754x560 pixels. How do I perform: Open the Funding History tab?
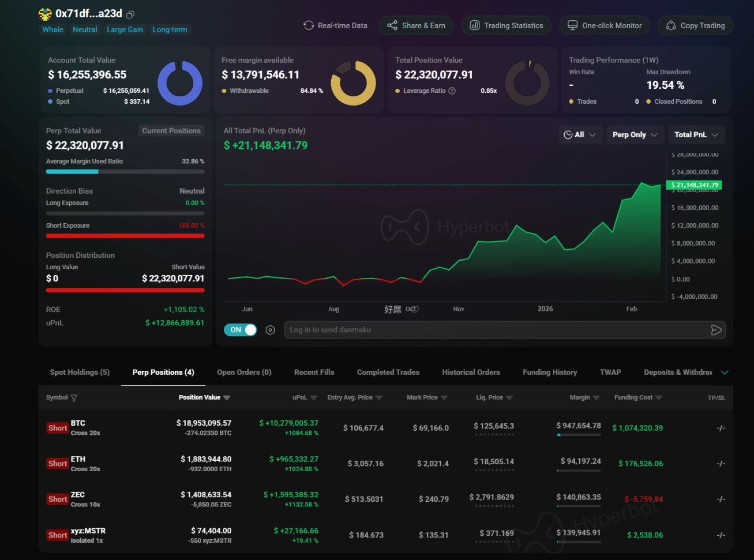click(x=550, y=373)
